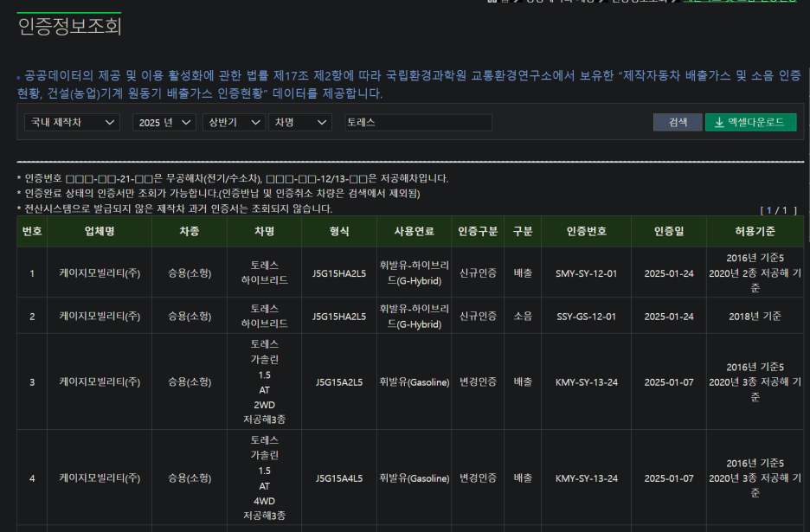Click the 구분 column header

click(x=523, y=231)
